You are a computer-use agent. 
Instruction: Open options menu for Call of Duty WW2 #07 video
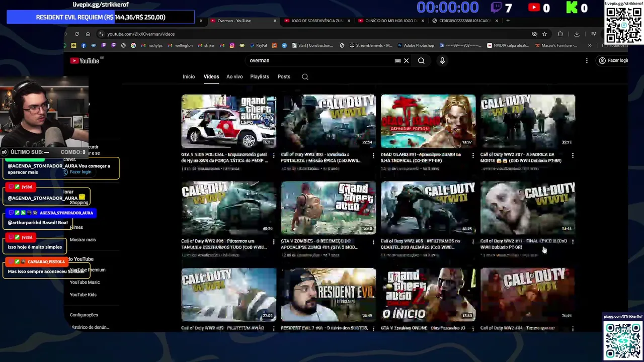(573, 156)
